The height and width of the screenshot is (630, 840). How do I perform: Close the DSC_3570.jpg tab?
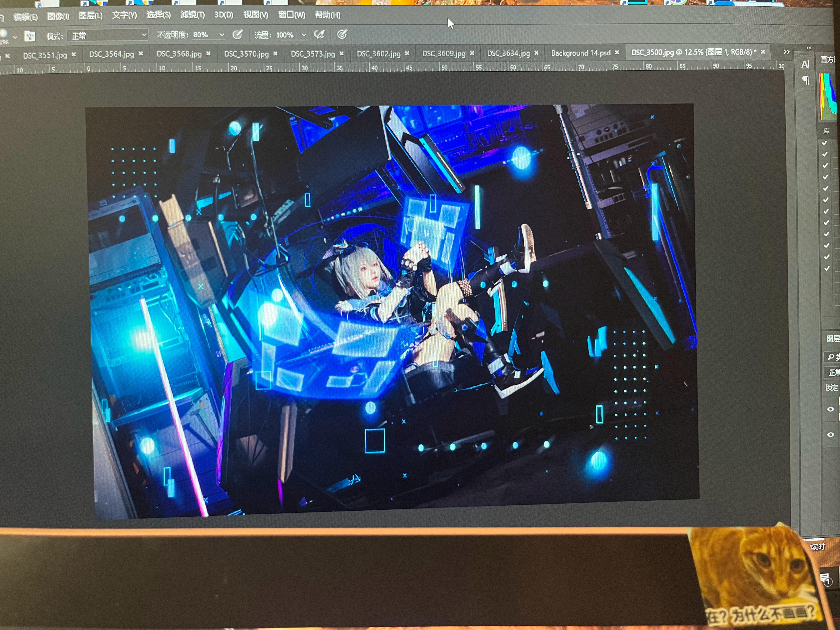pos(275,54)
